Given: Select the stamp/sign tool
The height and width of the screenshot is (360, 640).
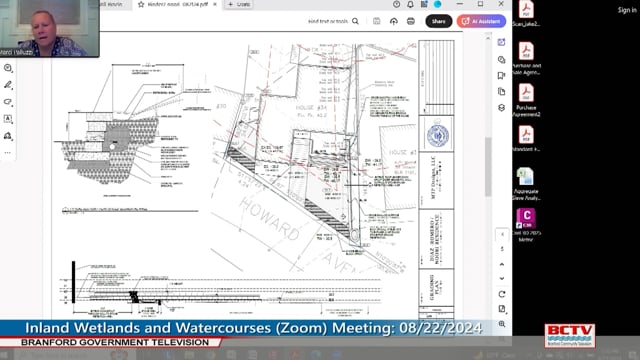Looking at the screenshot, I should click(x=8, y=136).
